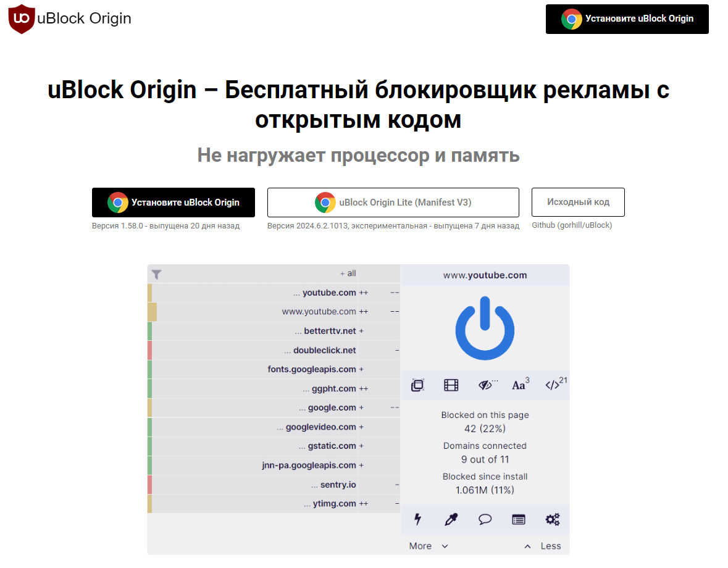Viewport: 728px width, 568px height.
Task: Toggle the block remote fonts Aa icon
Action: coord(519,385)
